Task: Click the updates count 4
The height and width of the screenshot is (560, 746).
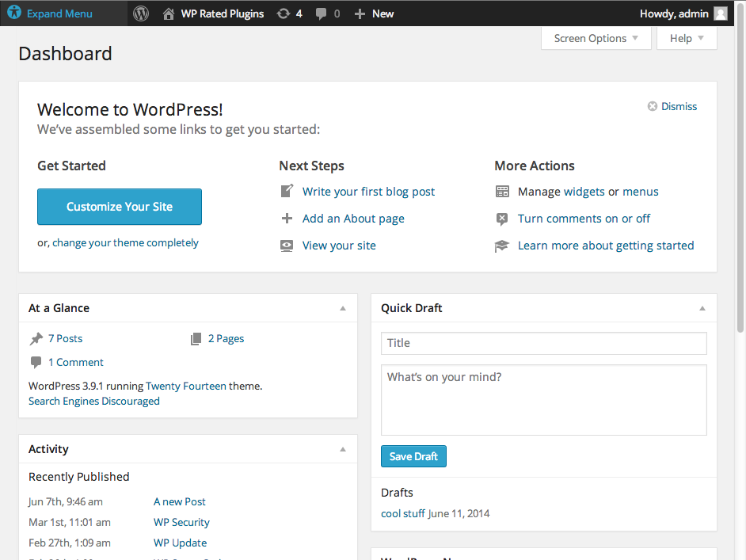Action: click(299, 13)
